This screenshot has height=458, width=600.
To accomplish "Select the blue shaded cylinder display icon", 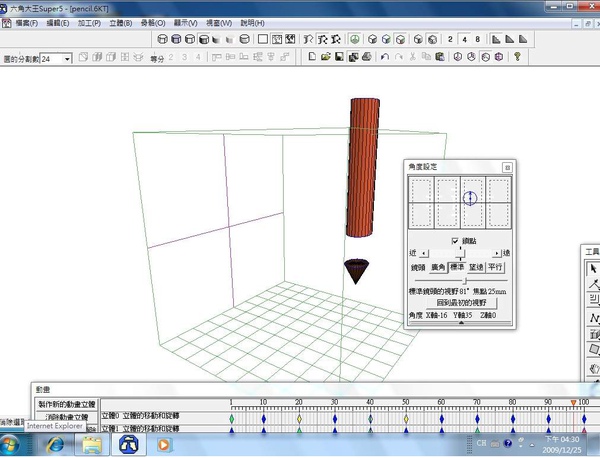I will coord(176,39).
